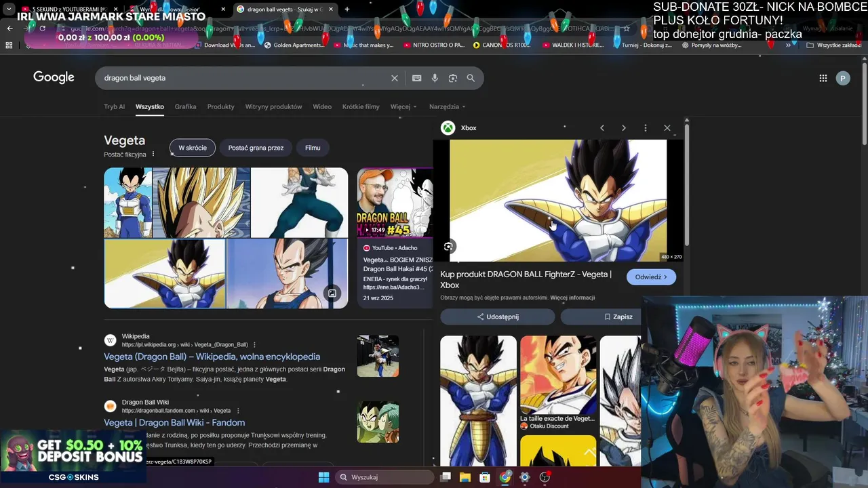Open the Wszystkie zakładki bookmarks folder
868x488 pixels.
point(834,45)
